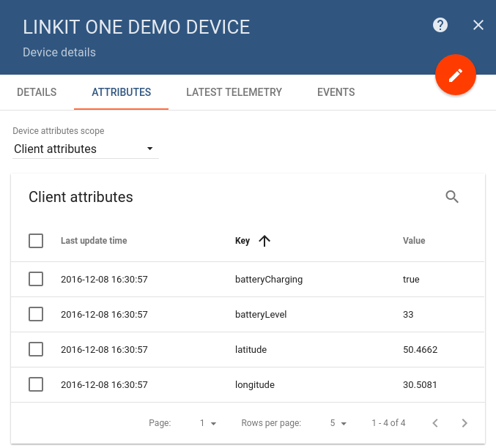Screen dimensions: 496x448
Task: Open the Latest Telemetry tab
Action: (x=234, y=92)
